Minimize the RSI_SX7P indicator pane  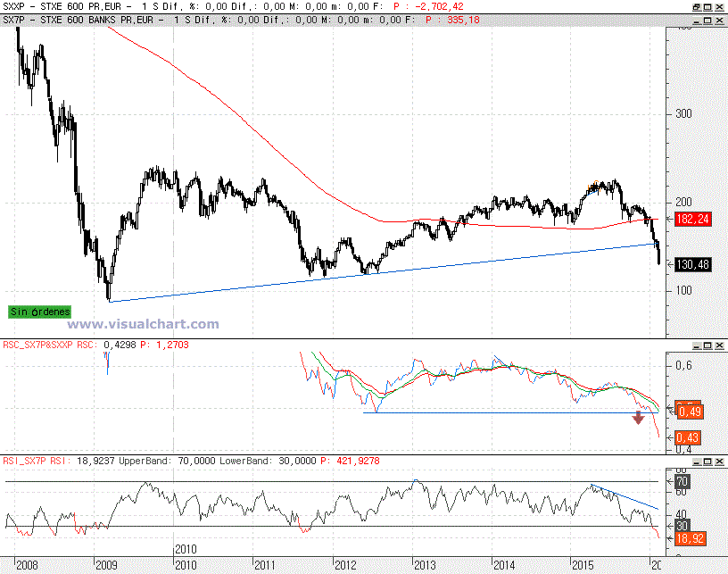coord(697,462)
